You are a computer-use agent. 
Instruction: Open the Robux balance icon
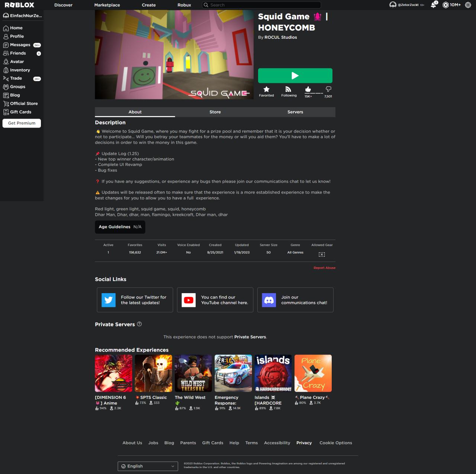445,5
